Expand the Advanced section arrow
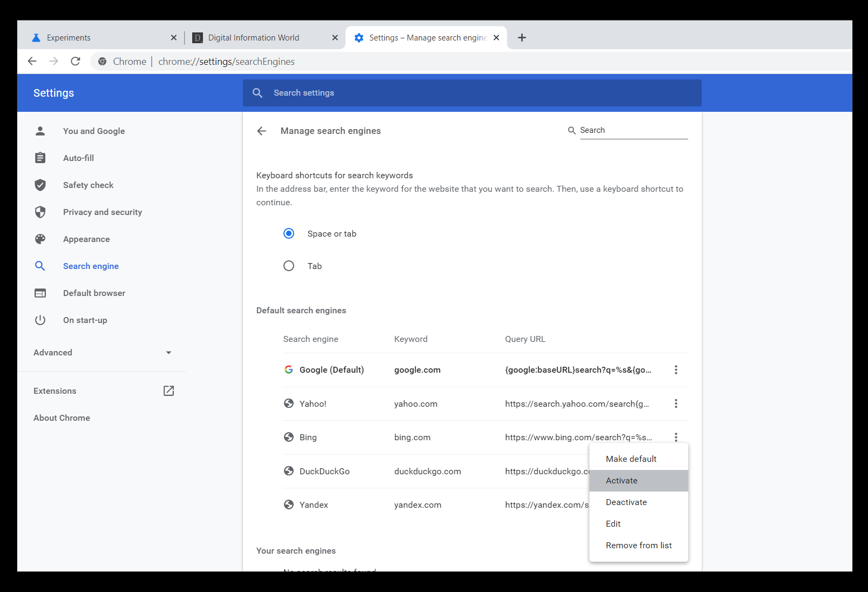868x592 pixels. pos(168,353)
